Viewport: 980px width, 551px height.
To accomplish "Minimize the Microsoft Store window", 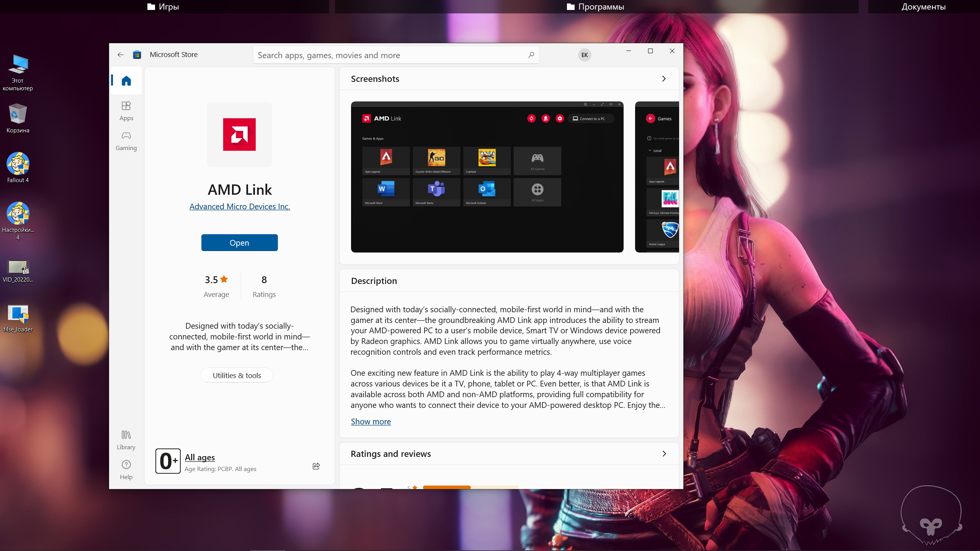I will tap(628, 51).
